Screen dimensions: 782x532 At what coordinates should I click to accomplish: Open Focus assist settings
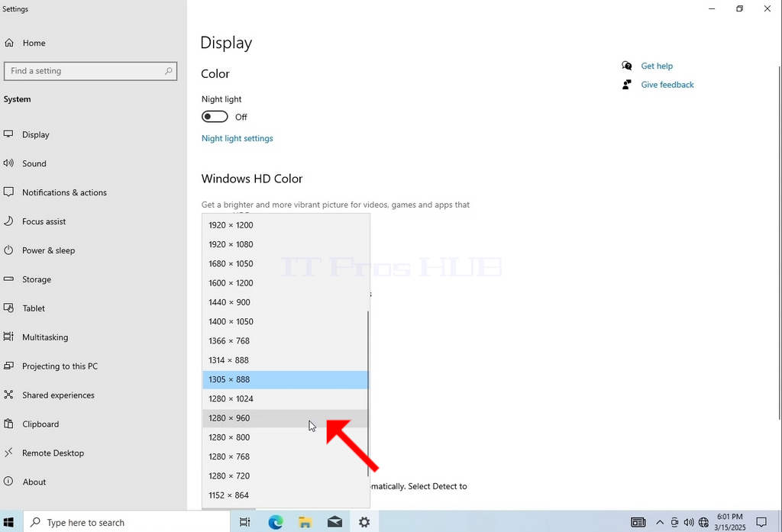(44, 221)
